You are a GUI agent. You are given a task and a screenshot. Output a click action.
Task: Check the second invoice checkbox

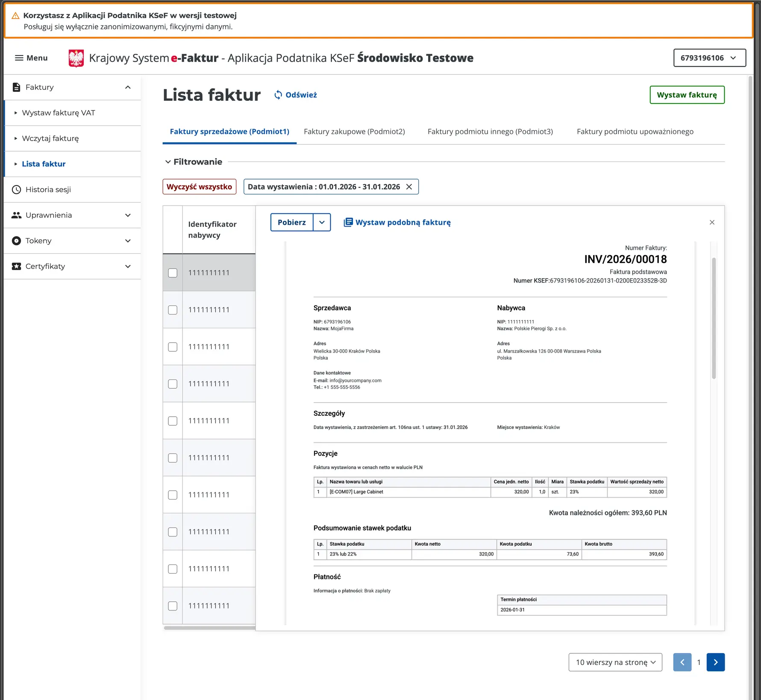(x=172, y=309)
